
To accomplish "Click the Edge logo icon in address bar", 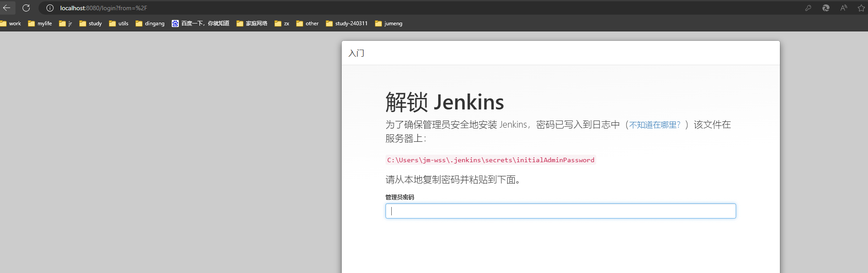I will [826, 8].
